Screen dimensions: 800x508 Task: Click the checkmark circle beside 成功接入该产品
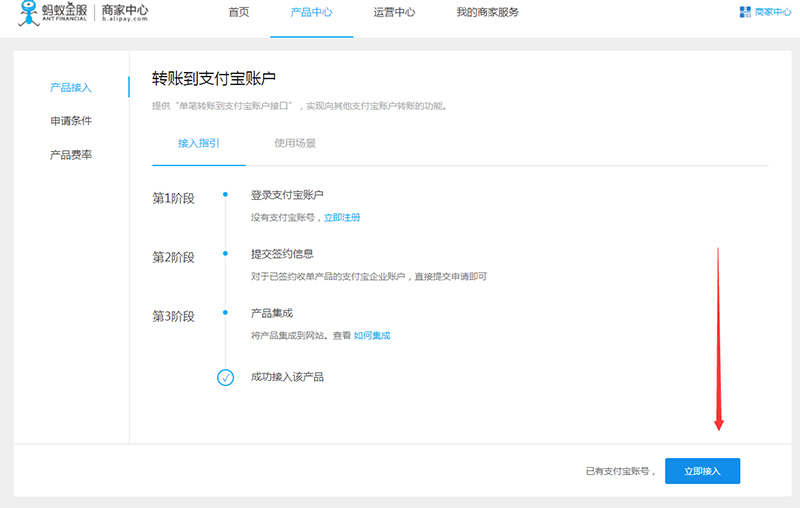pos(225,377)
